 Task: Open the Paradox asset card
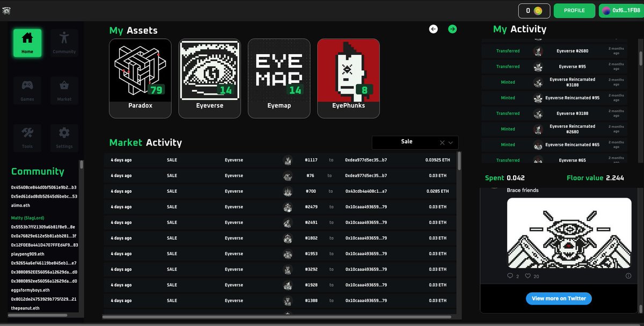140,78
